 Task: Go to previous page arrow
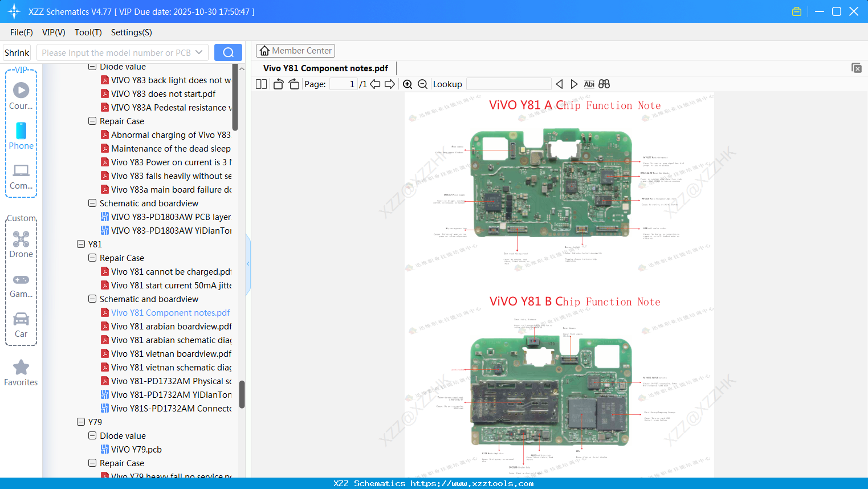pyautogui.click(x=375, y=84)
